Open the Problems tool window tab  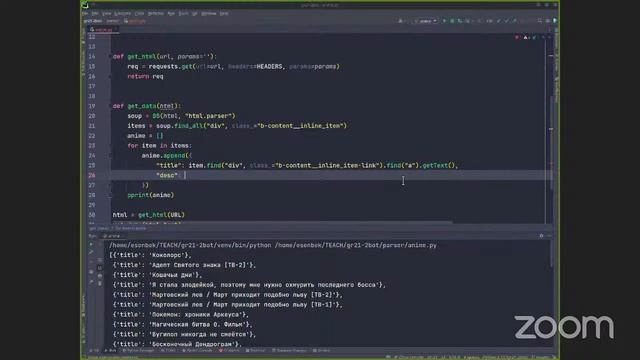[229, 351]
